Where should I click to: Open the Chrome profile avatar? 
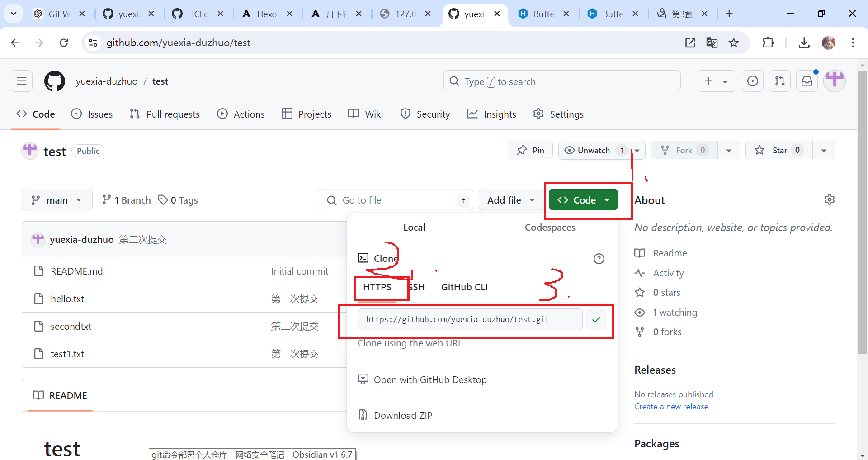[829, 43]
